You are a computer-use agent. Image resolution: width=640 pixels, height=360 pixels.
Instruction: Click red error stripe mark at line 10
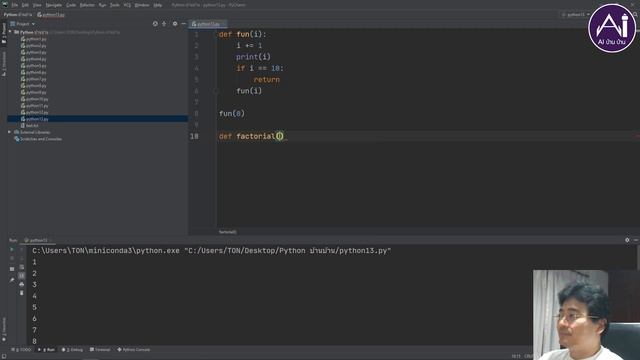click(x=637, y=136)
